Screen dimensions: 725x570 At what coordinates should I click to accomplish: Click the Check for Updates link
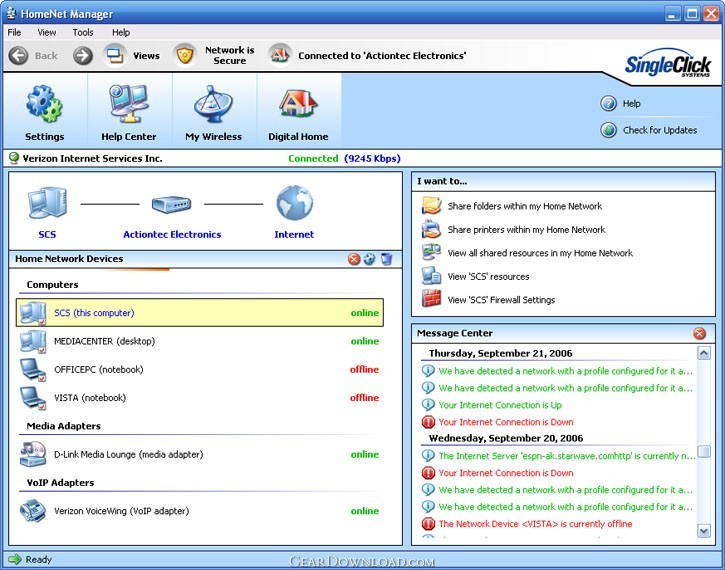[x=660, y=130]
